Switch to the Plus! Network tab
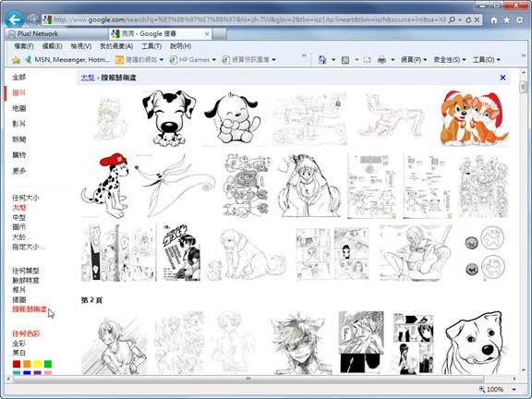532x399 pixels. click(56, 33)
